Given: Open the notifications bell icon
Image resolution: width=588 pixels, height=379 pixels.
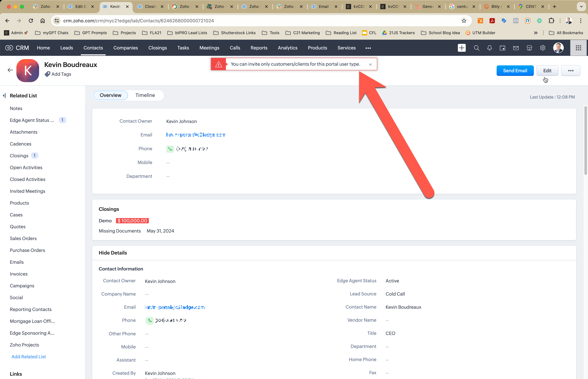Looking at the screenshot, I should 489,48.
